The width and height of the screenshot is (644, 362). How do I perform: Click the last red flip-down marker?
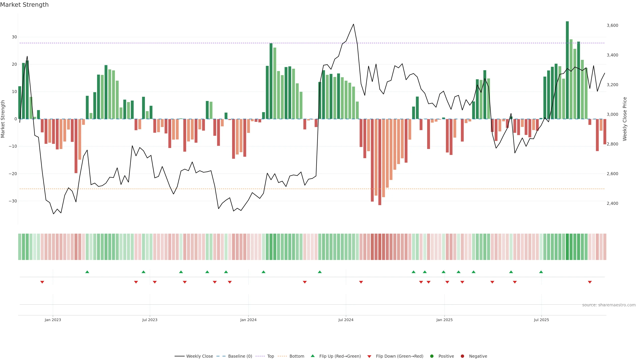pos(590,282)
